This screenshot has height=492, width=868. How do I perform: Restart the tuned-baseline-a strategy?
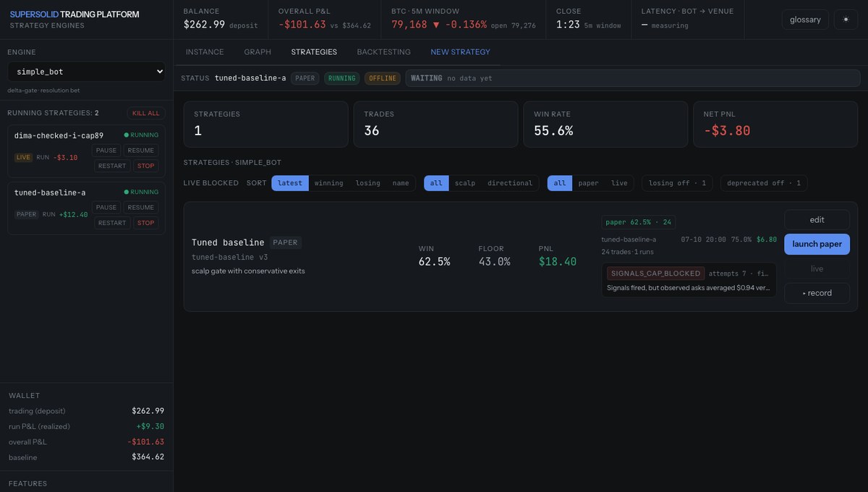point(112,223)
